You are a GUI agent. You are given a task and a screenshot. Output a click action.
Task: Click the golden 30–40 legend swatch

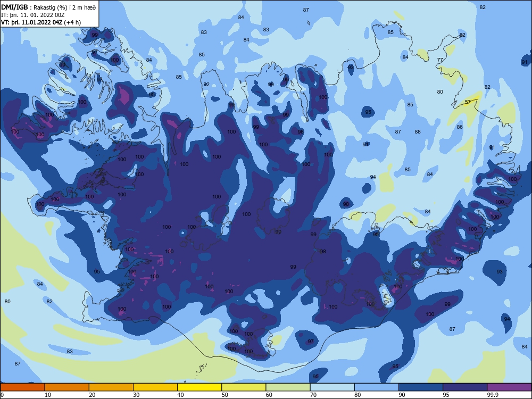point(155,387)
